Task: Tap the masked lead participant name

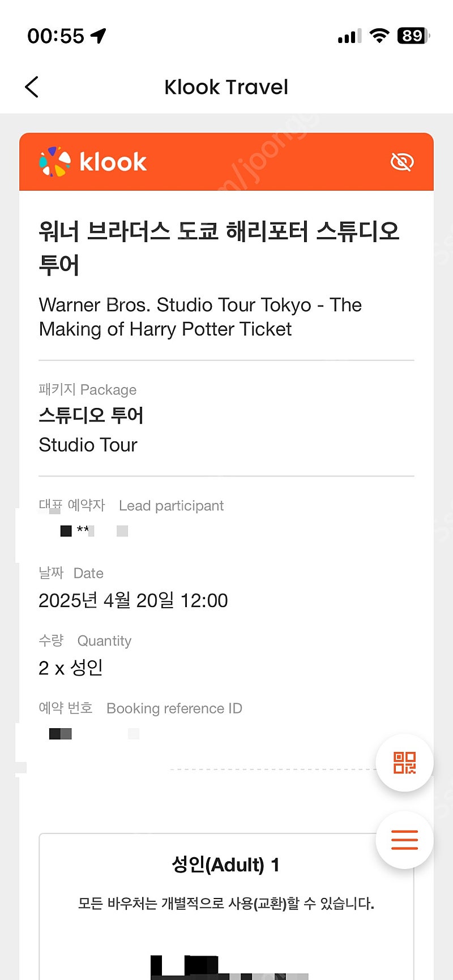Action: (x=94, y=531)
